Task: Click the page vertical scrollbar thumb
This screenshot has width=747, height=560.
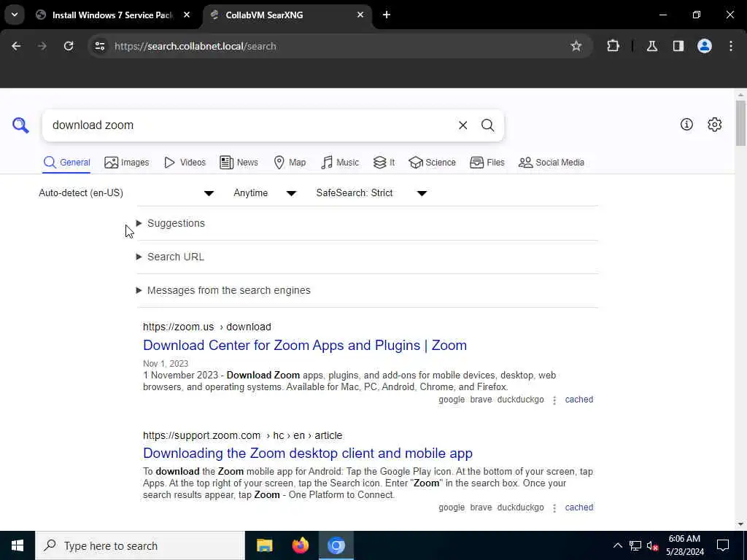Action: (x=740, y=122)
